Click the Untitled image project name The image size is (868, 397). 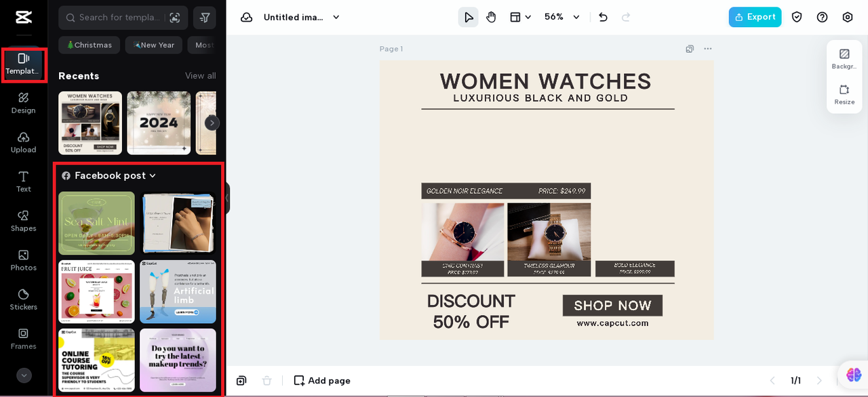click(293, 17)
